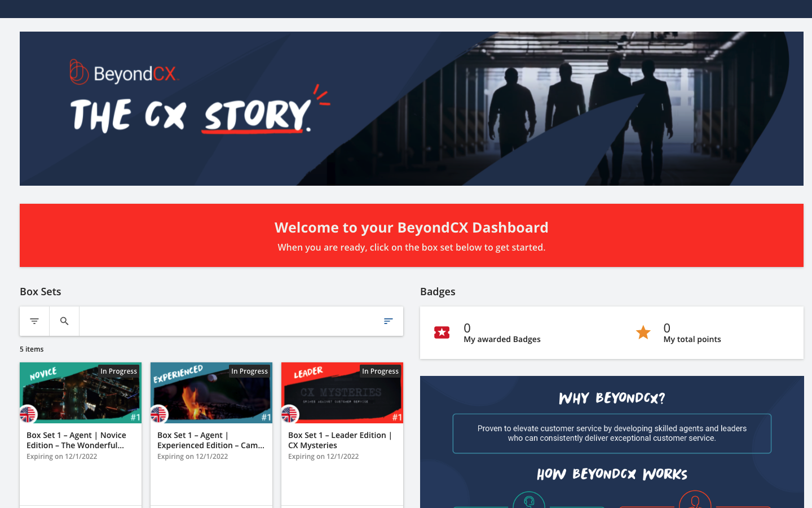Screen dimensions: 812x508
Task: Click 'My awarded Badges' text
Action: (x=502, y=339)
